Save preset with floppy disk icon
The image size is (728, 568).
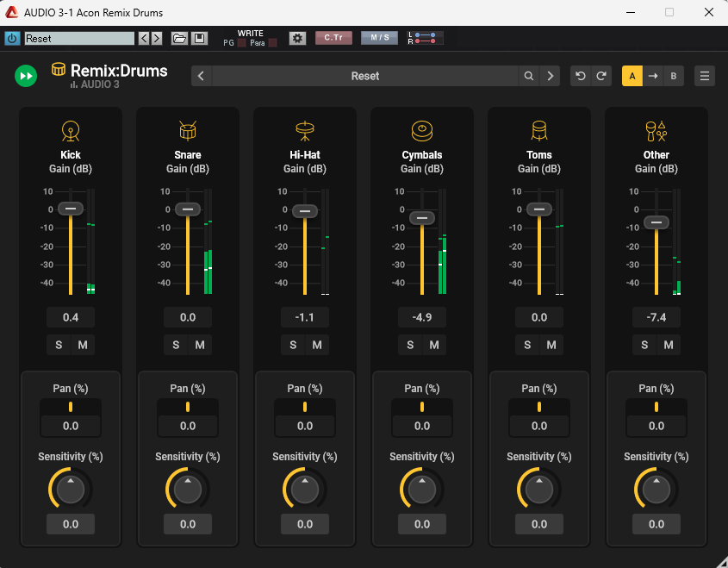200,38
